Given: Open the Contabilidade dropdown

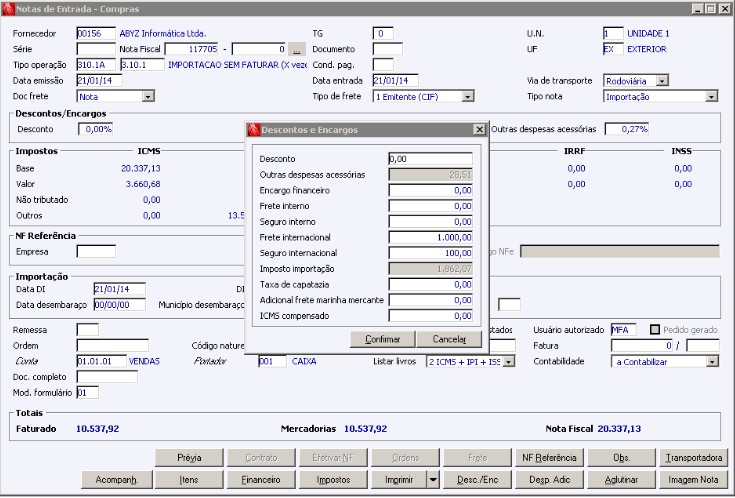Looking at the screenshot, I should (712, 362).
